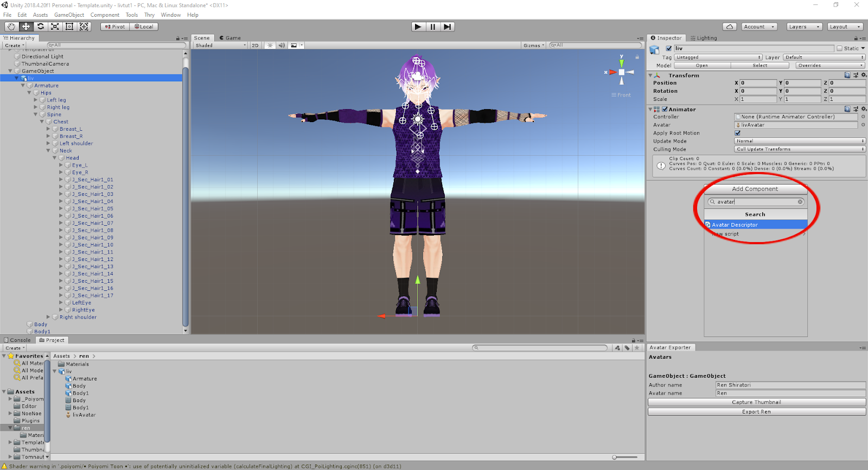Open the Layout dropdown

pyautogui.click(x=845, y=27)
